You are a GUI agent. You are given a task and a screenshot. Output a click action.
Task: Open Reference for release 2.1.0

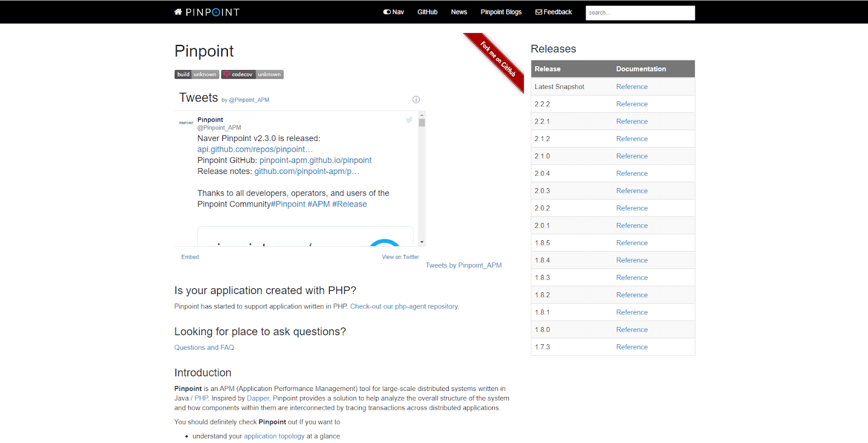click(x=632, y=156)
